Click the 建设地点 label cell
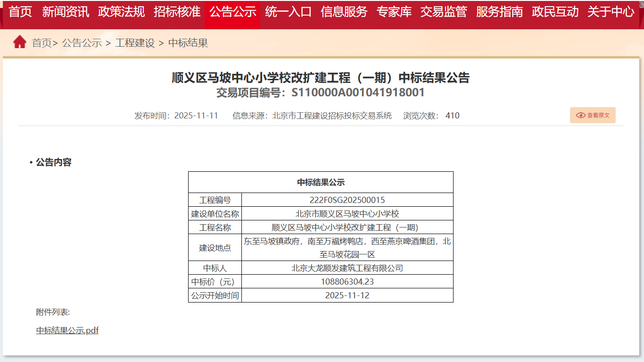The height and width of the screenshot is (362, 644). tap(215, 248)
